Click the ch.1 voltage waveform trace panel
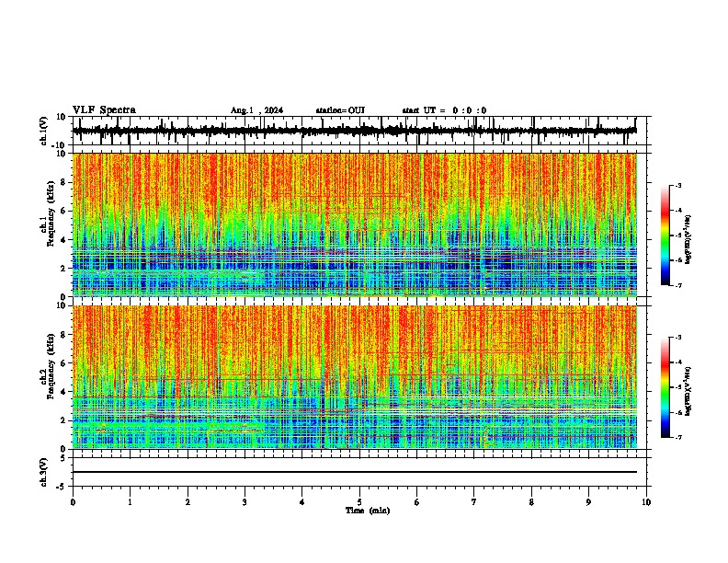Screen dimensions: 728x563 [358, 131]
